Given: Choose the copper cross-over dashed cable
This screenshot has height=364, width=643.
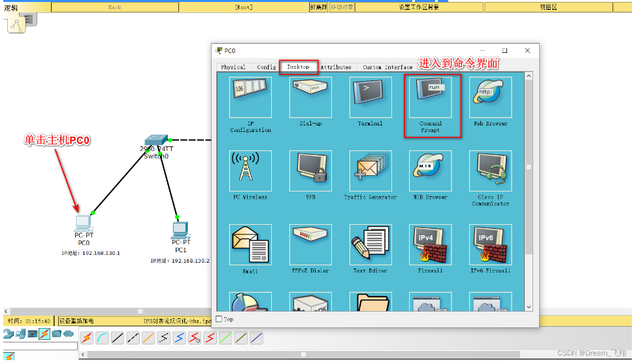Looking at the screenshot, I should point(133,338).
